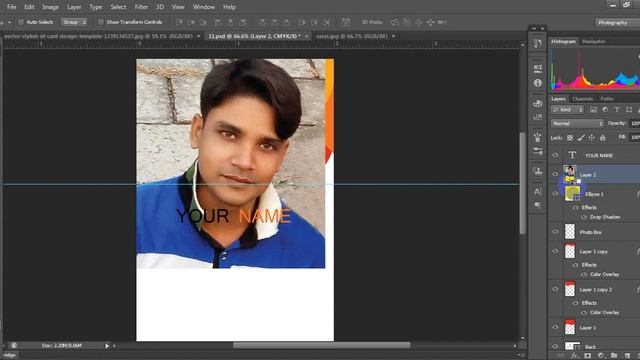Image resolution: width=640 pixels, height=360 pixels.
Task: Hide the Ellipse 1 layer
Action: [555, 194]
